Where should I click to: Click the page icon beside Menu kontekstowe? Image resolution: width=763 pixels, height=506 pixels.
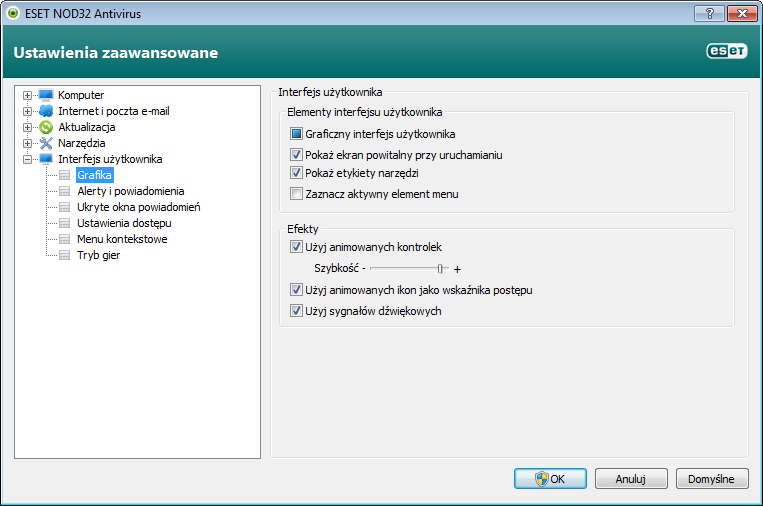click(64, 239)
